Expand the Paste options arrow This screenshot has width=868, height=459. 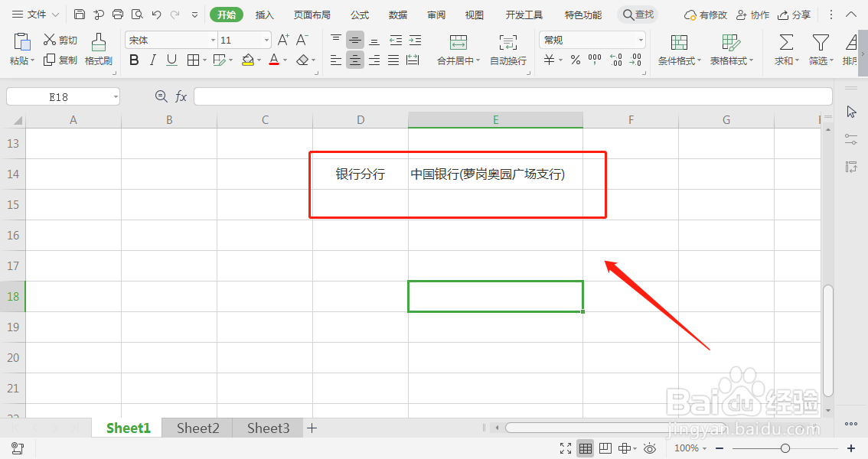pos(33,61)
